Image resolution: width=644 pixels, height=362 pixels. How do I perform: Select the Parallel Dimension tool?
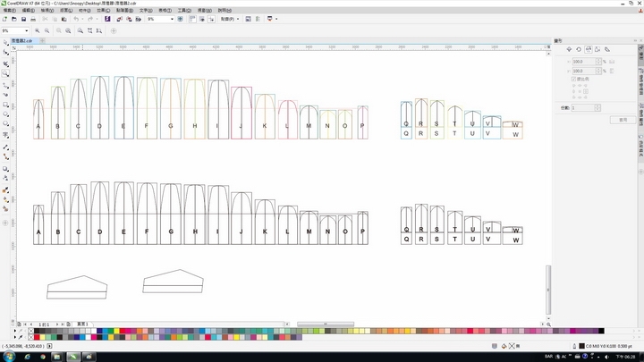[x=5, y=147]
